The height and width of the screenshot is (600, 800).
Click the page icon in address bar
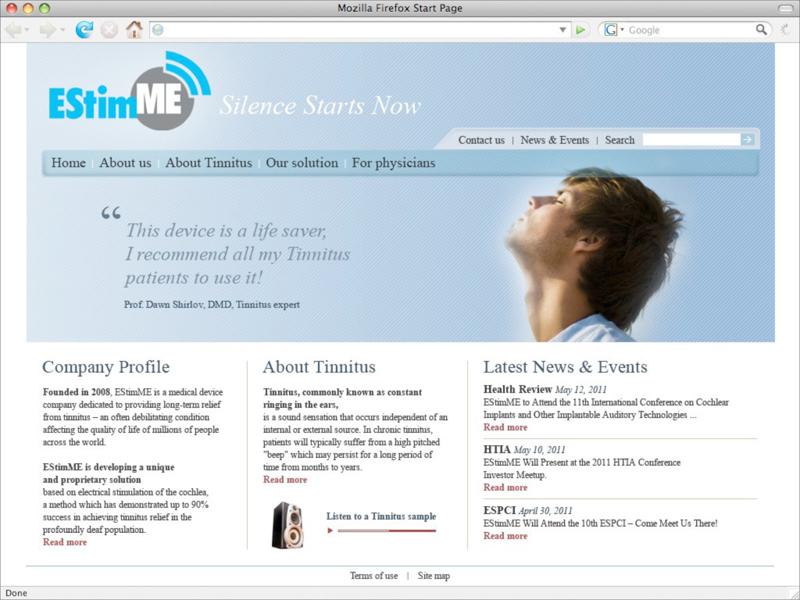click(x=158, y=30)
